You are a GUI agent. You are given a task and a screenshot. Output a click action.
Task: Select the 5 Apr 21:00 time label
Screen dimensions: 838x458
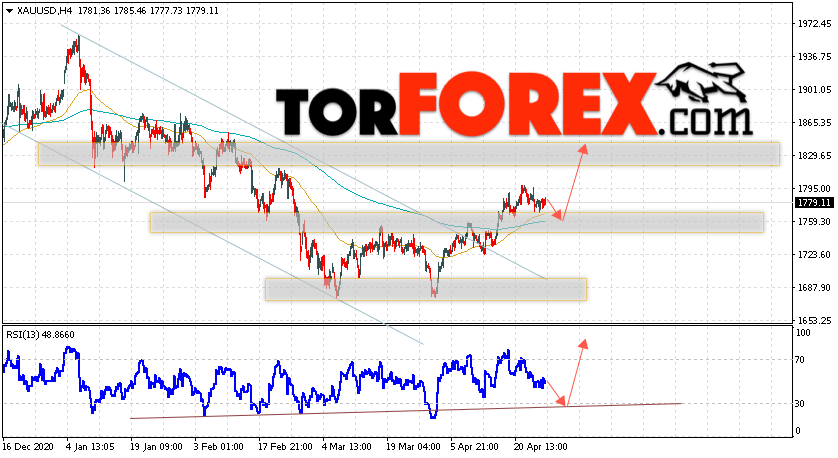point(475,446)
